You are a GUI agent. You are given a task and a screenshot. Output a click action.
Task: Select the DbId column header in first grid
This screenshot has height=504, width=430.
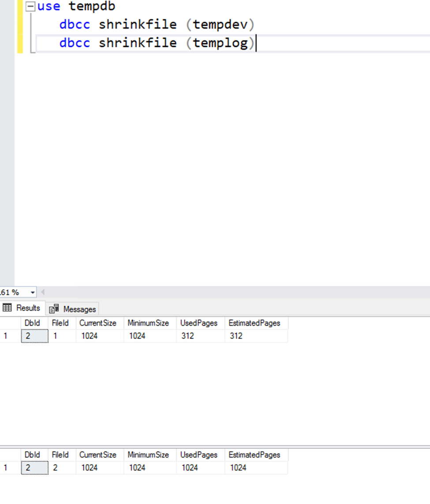34,323
